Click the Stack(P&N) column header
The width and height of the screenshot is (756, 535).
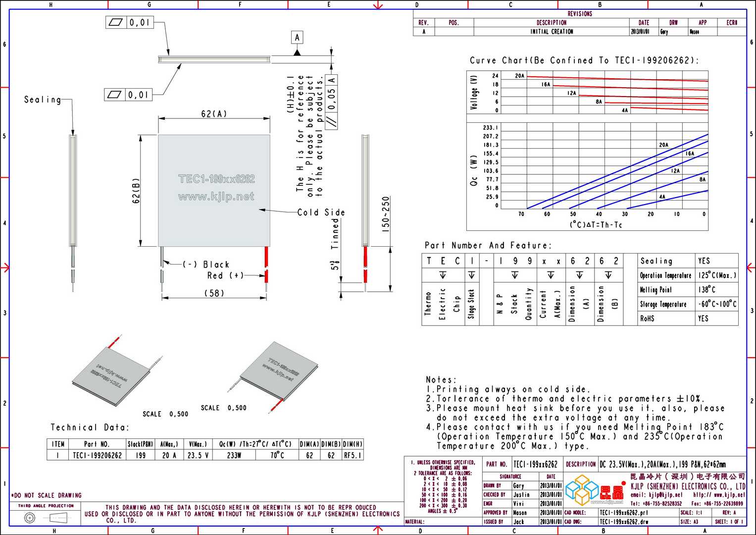[141, 444]
